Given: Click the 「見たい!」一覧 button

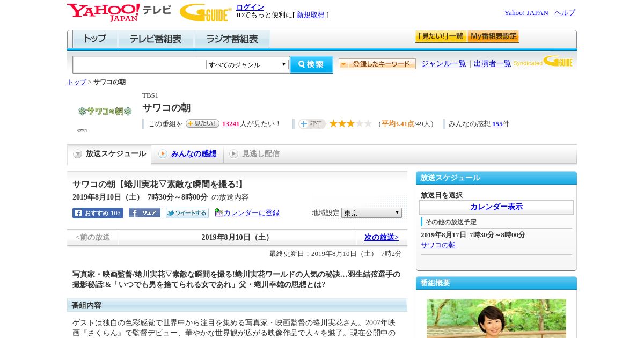Looking at the screenshot, I should click(x=441, y=36).
